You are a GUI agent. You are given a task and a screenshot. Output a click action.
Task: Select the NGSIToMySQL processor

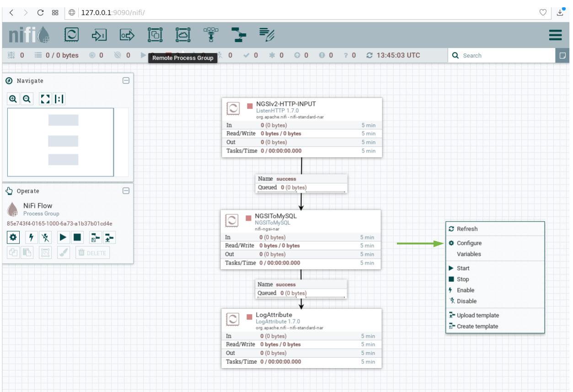[301, 239]
